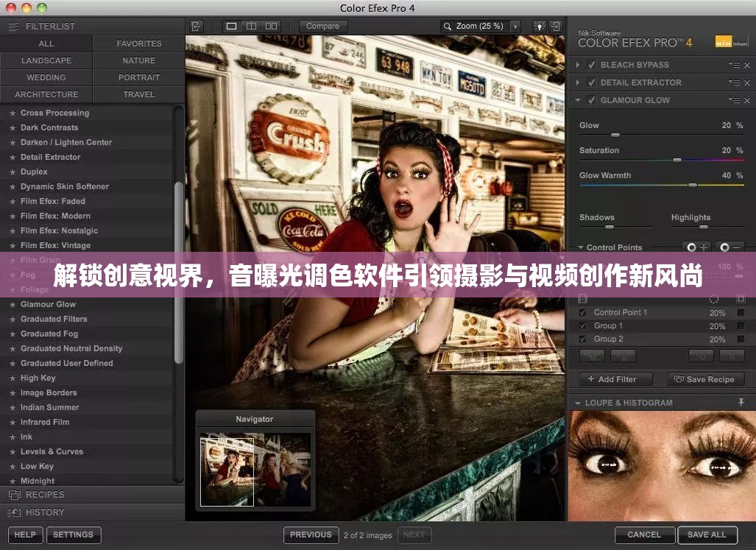This screenshot has width=756, height=550.
Task: Disable the Bleach Bypass filter checkbox
Action: [x=592, y=65]
